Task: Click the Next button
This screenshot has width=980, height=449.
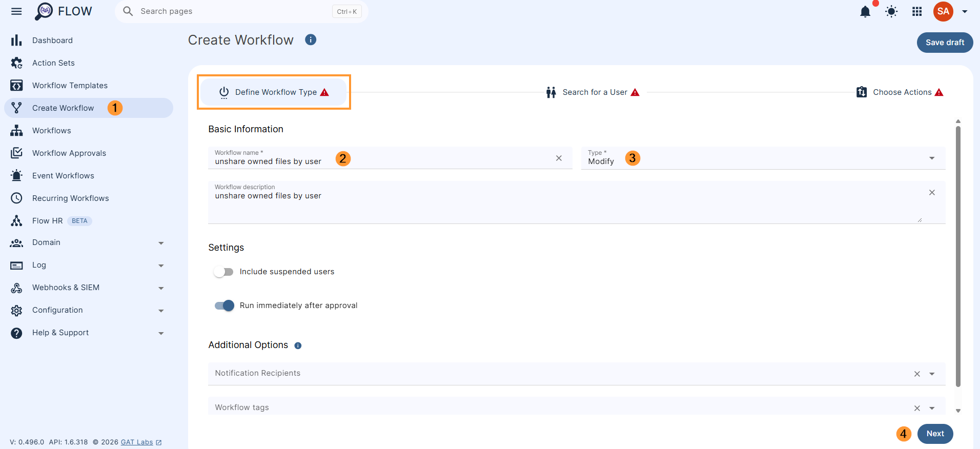Action: click(x=935, y=434)
